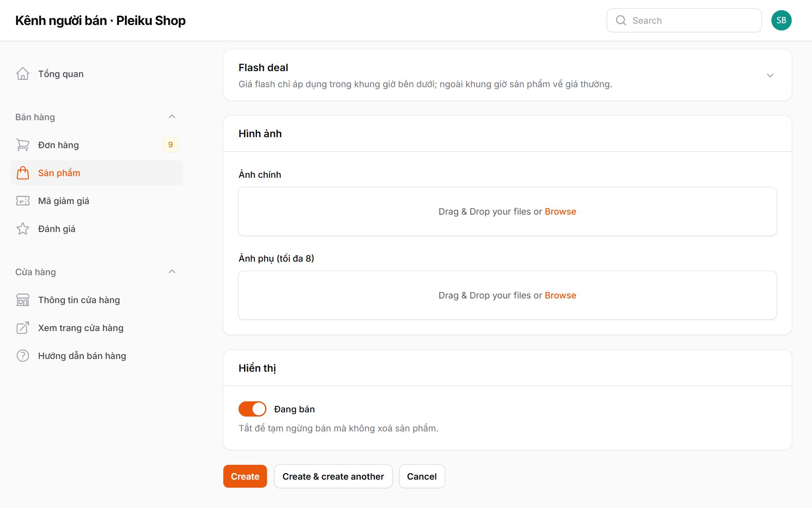Collapse the Cửa hàng sidebar group
The height and width of the screenshot is (508, 812).
(172, 272)
